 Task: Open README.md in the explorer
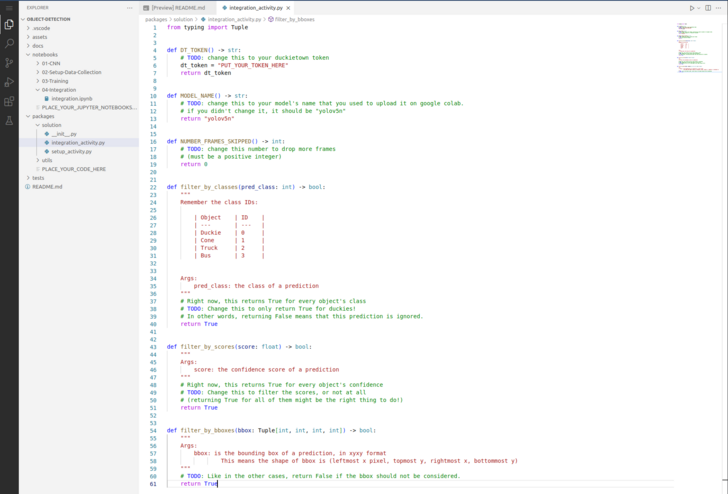[x=47, y=187]
